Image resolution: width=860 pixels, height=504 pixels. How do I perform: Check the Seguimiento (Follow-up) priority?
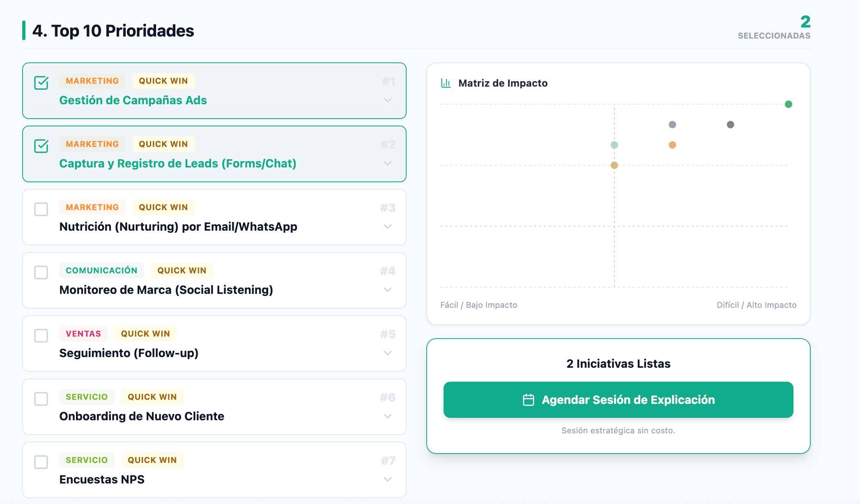(x=41, y=336)
